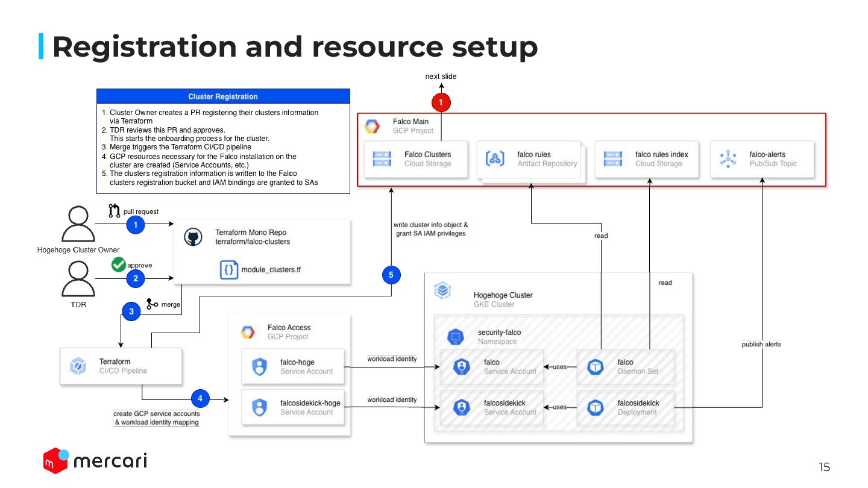Click 'module_clusters.tf' file name
868x488 pixels.
coord(271,270)
